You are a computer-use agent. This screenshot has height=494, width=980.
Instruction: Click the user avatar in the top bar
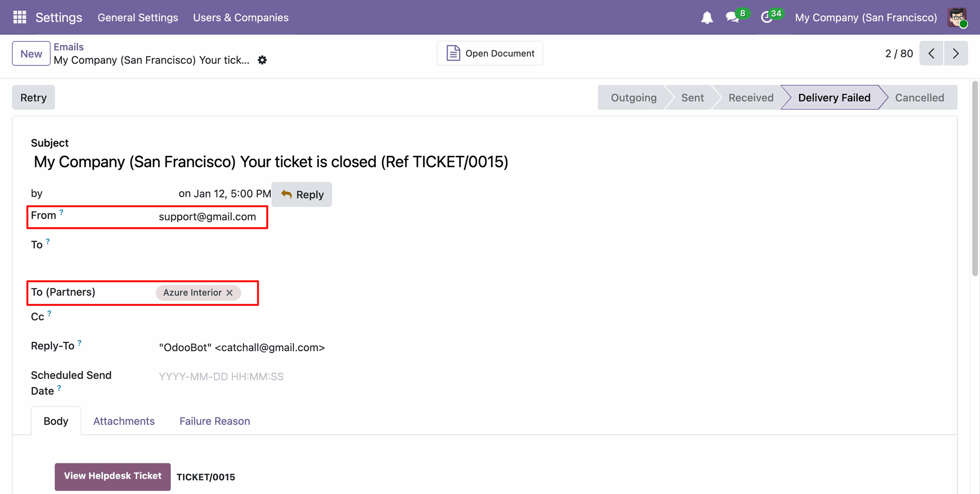957,17
